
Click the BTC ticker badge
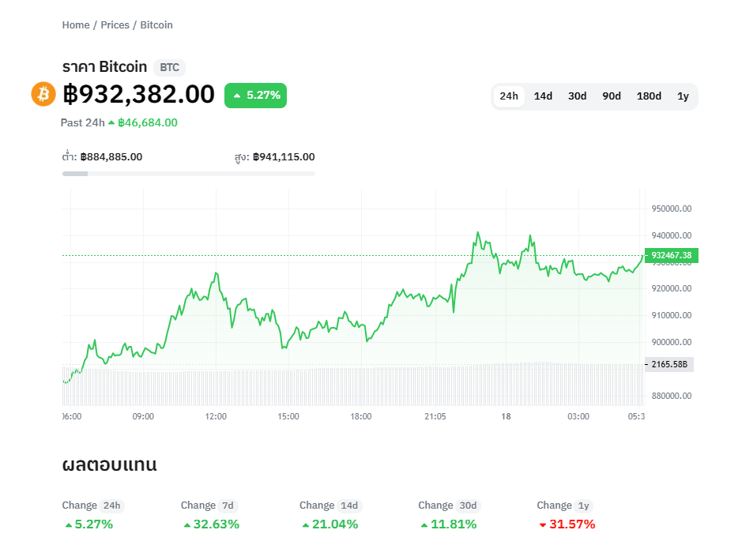coord(169,67)
